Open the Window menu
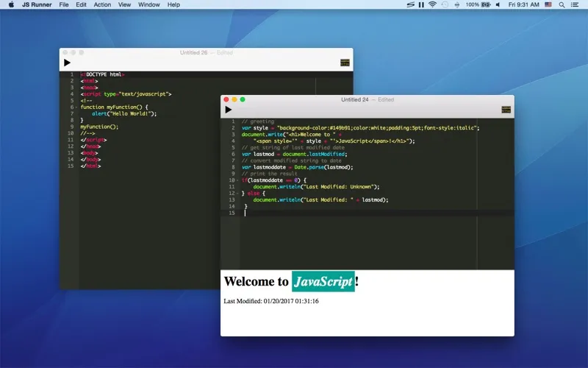 pos(148,4)
